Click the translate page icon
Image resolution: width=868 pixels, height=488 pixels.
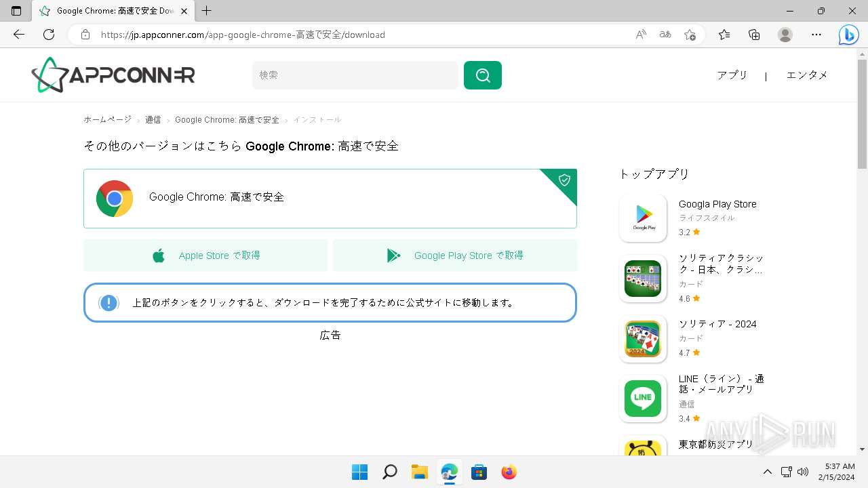point(665,35)
